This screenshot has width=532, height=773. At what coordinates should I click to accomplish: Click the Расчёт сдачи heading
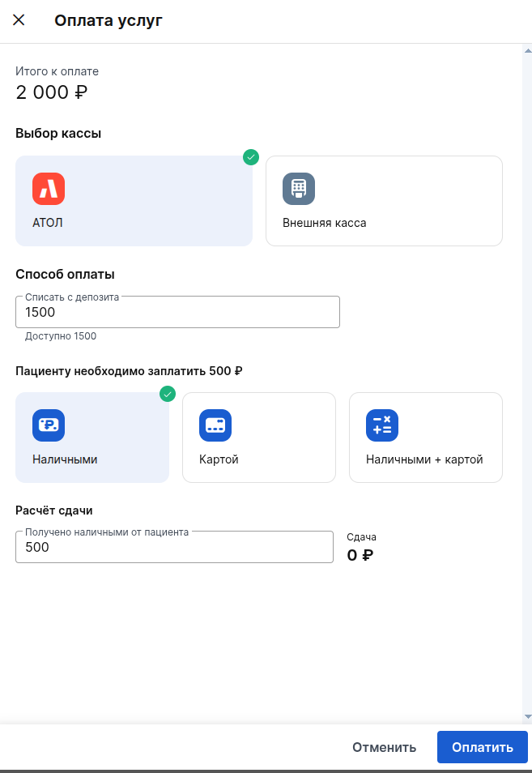pos(54,510)
